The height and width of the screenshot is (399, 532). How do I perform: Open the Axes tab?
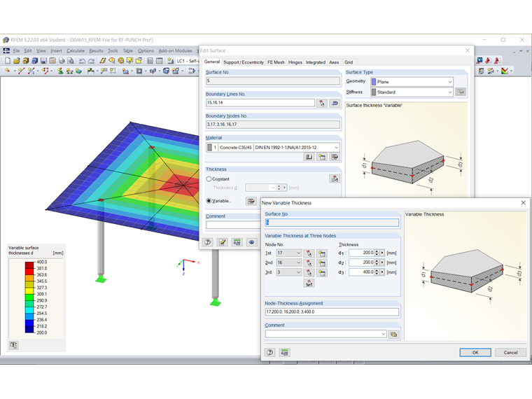coord(334,62)
